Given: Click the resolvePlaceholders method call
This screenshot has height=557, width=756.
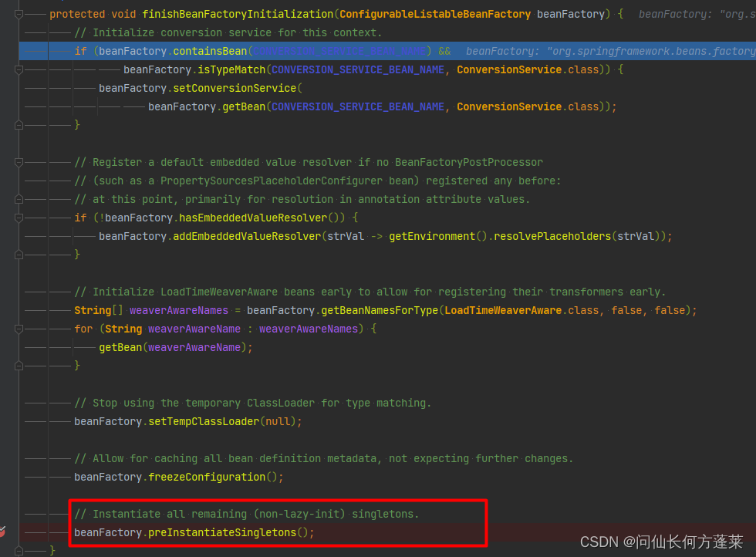Looking at the screenshot, I should [552, 236].
